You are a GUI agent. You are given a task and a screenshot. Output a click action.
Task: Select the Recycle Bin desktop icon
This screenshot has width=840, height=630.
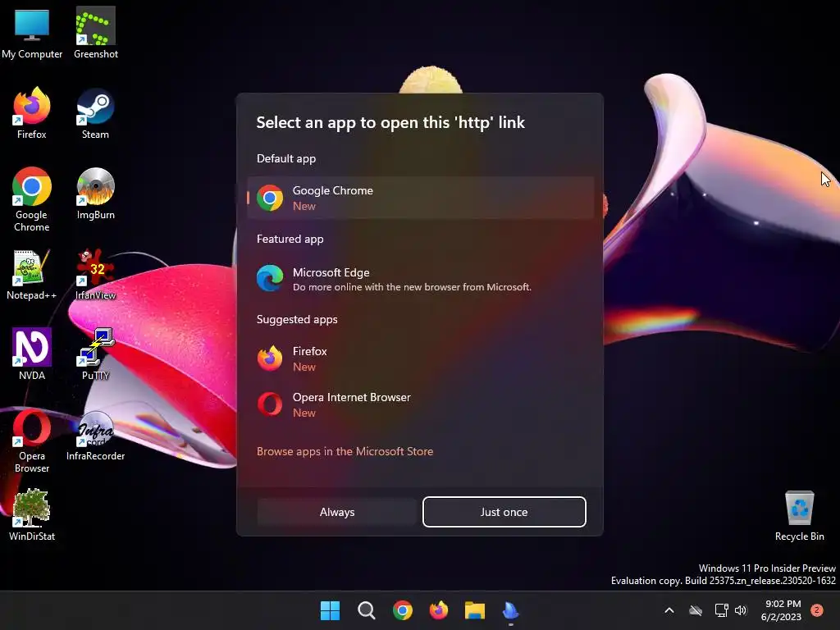(x=799, y=515)
